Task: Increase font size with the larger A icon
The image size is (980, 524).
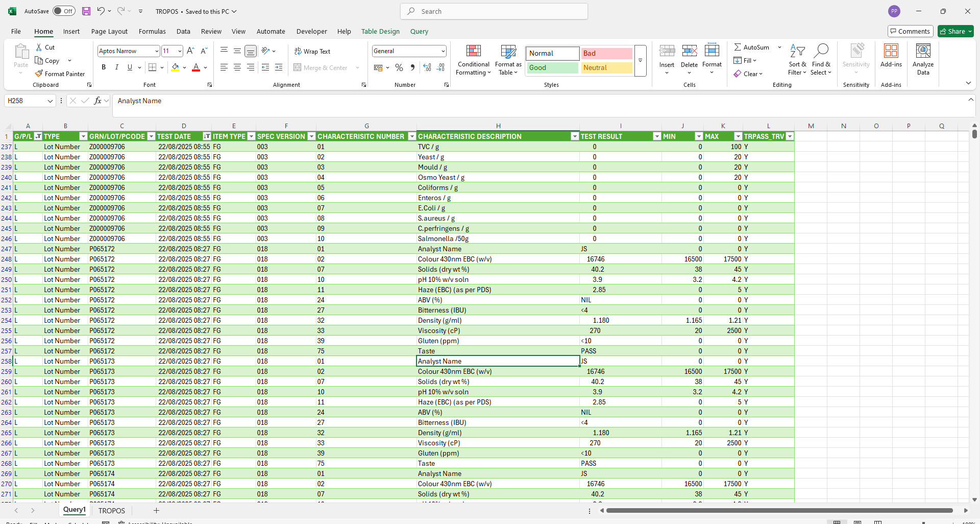Action: point(190,51)
